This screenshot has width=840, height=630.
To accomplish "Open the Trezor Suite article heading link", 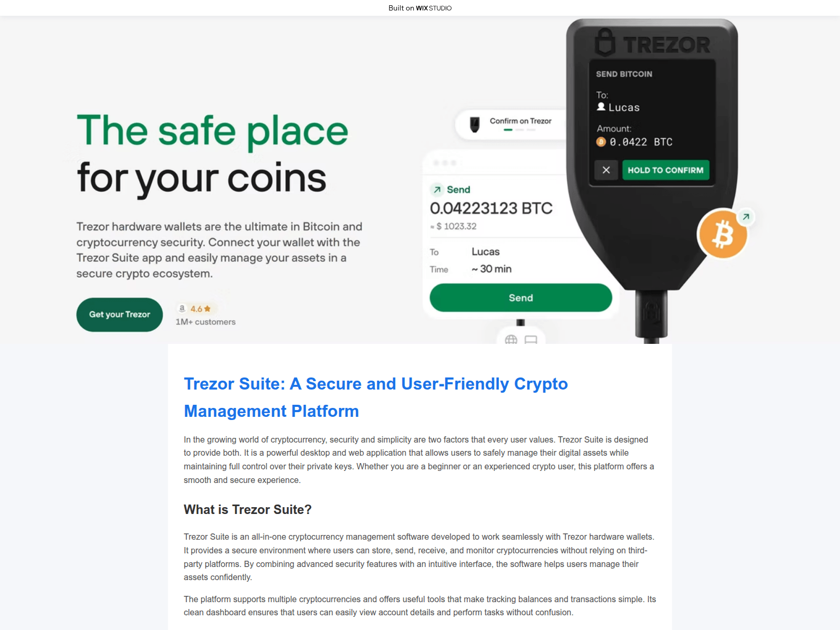I will tap(376, 397).
